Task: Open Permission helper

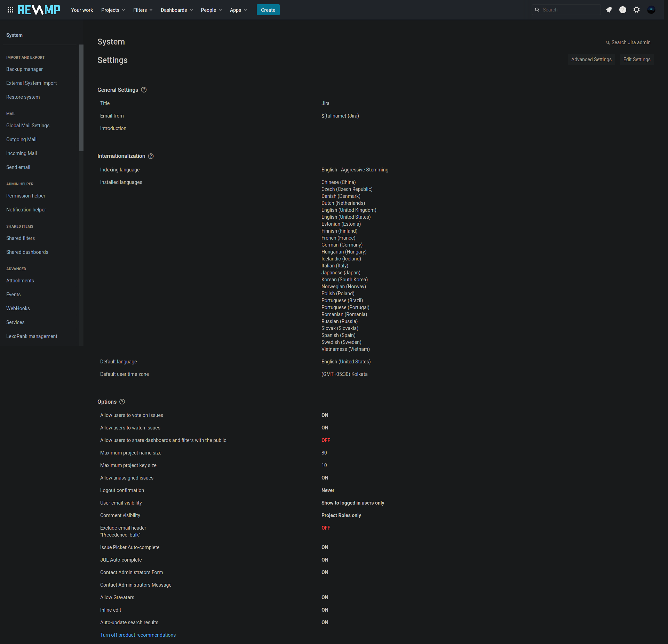Action: (x=26, y=196)
